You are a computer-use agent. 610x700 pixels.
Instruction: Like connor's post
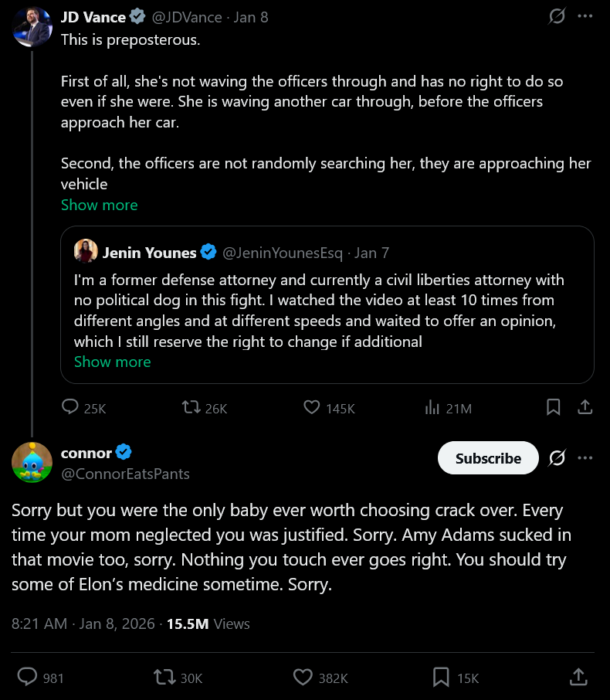303,678
